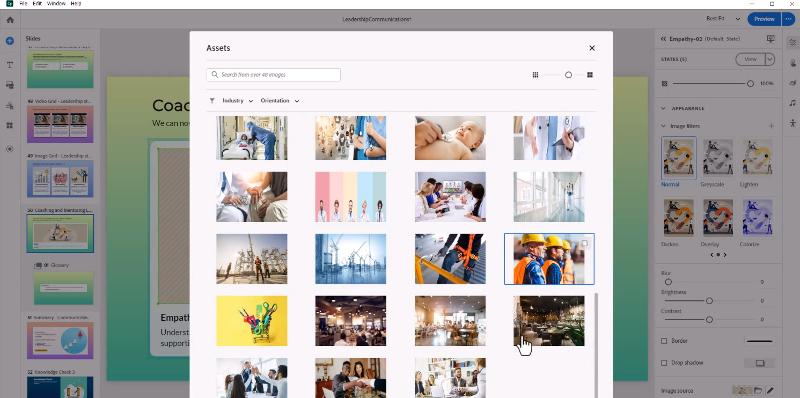Image resolution: width=800 pixels, height=398 pixels.
Task: Enable the Drop shadow checkbox
Action: click(664, 363)
